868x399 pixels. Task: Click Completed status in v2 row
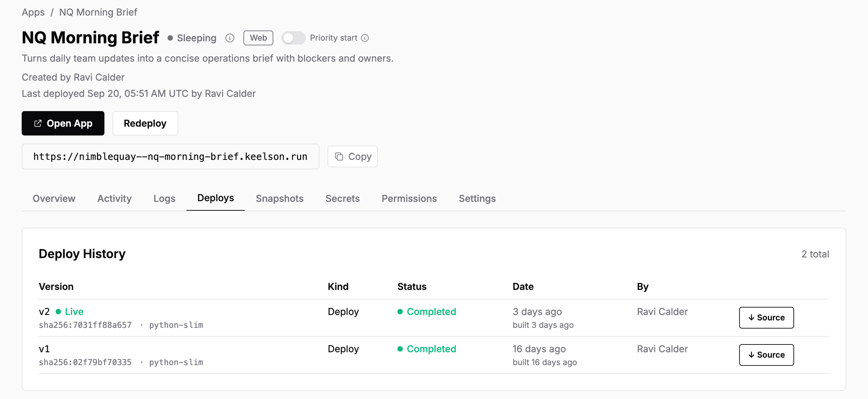coord(427,312)
